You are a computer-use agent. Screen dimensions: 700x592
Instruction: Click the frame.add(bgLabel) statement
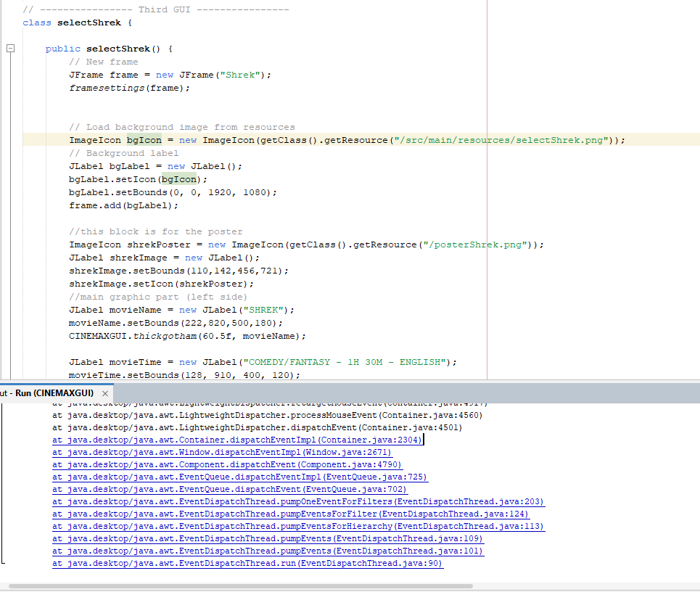(123, 205)
